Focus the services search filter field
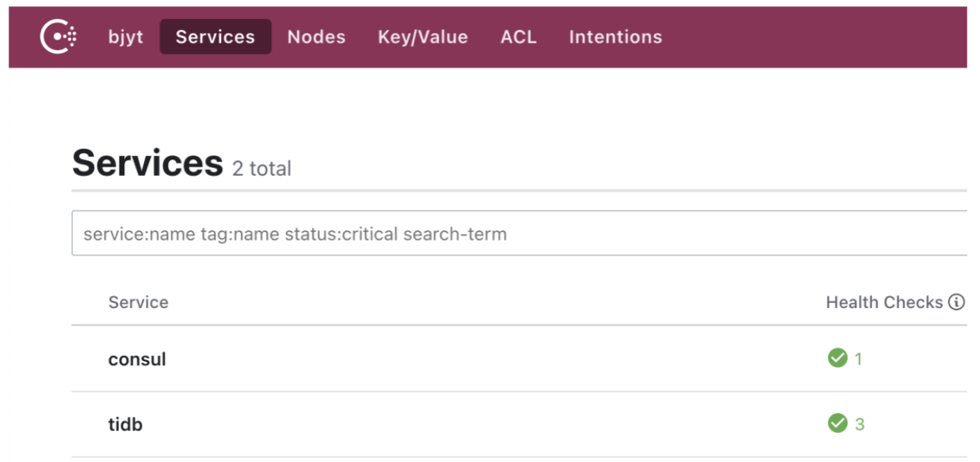 [519, 233]
